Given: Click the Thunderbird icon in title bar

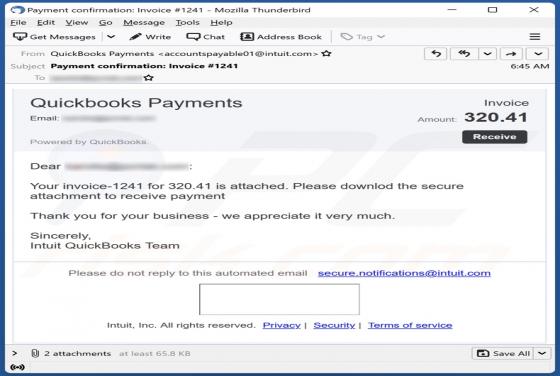Looking at the screenshot, I should (18, 10).
